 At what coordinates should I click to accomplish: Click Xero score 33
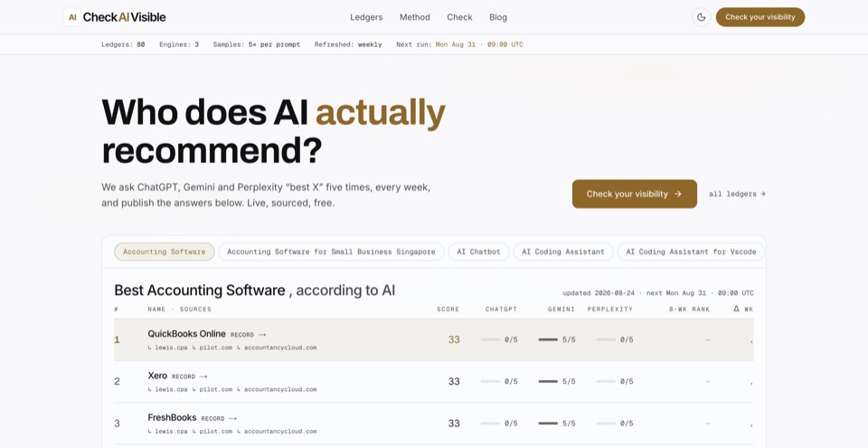pyautogui.click(x=454, y=381)
